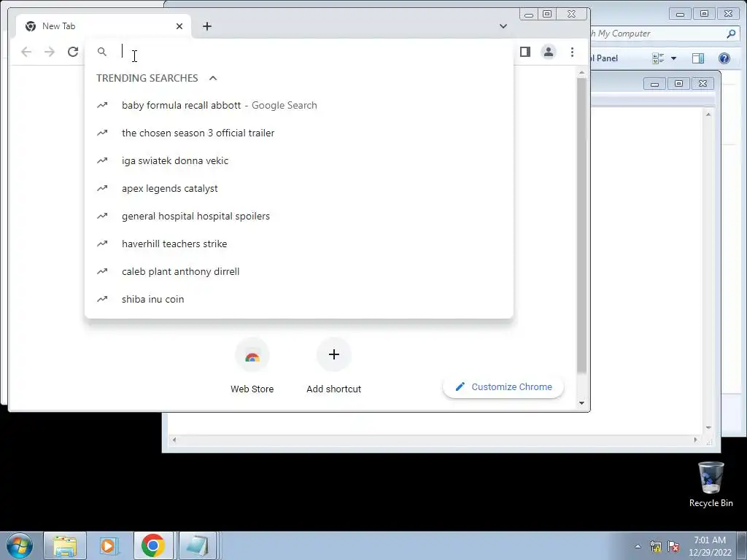747x560 pixels.
Task: Open Chrome's three-dot menu
Action: click(x=572, y=52)
